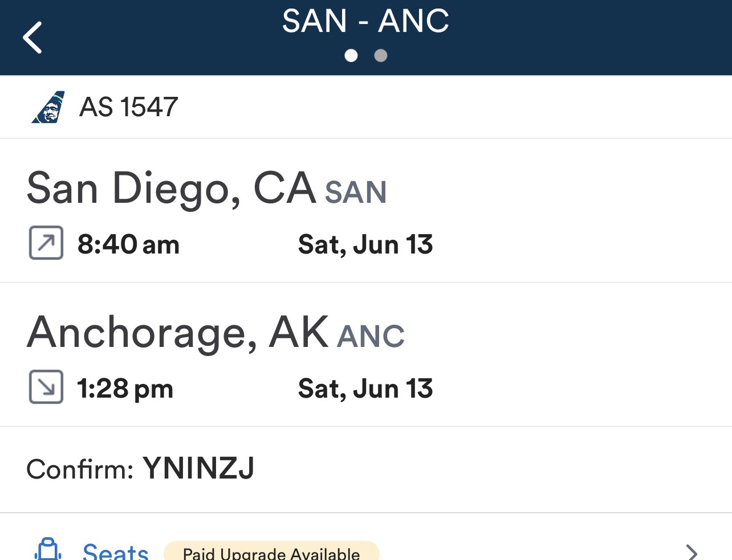The height and width of the screenshot is (560, 732).
Task: Click the arrival arrow icon
Action: 46,387
